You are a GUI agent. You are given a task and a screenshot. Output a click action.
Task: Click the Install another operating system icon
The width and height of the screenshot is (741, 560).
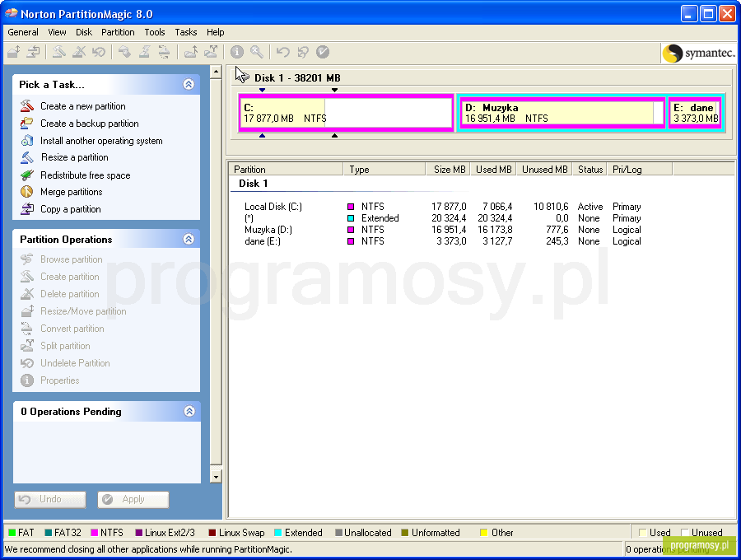coord(27,140)
